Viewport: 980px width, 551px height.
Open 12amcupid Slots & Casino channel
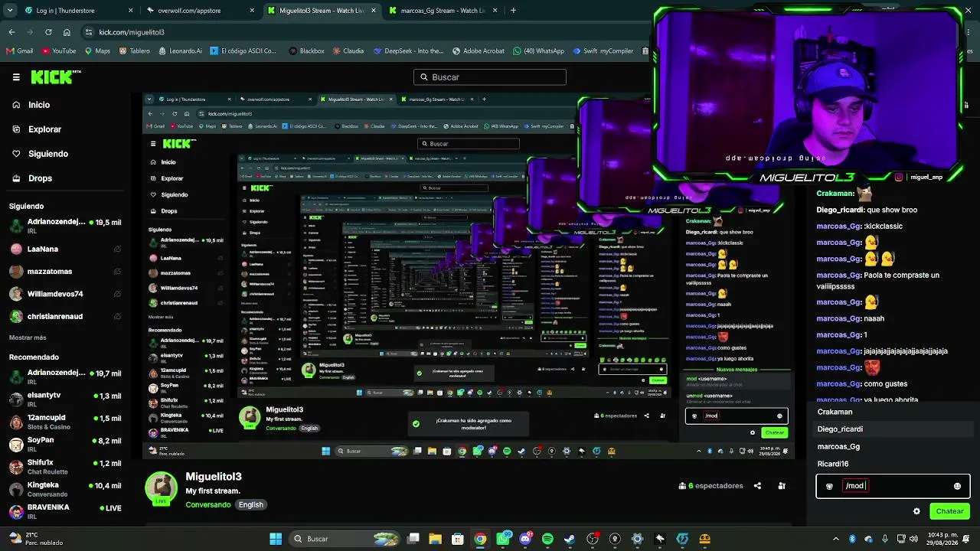65,422
